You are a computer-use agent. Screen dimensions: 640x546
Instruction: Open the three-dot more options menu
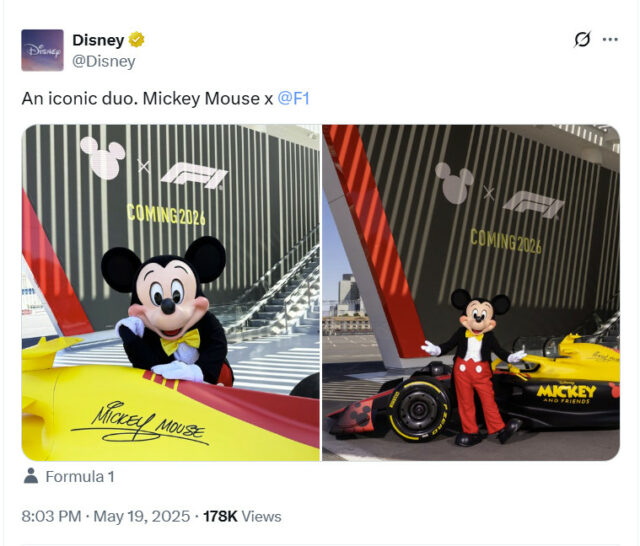point(610,39)
